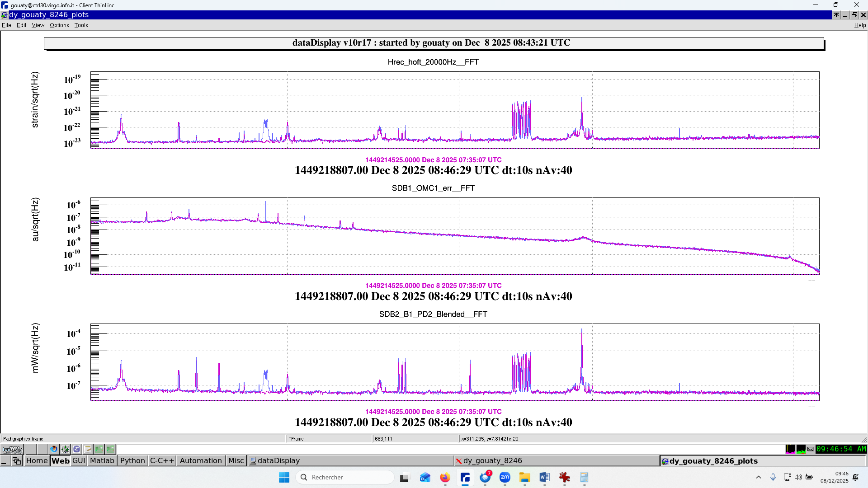The height and width of the screenshot is (488, 868).
Task: Open the File menu
Action: click(x=6, y=25)
